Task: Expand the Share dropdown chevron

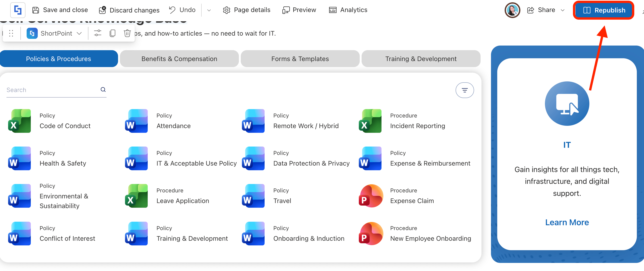Action: (563, 10)
